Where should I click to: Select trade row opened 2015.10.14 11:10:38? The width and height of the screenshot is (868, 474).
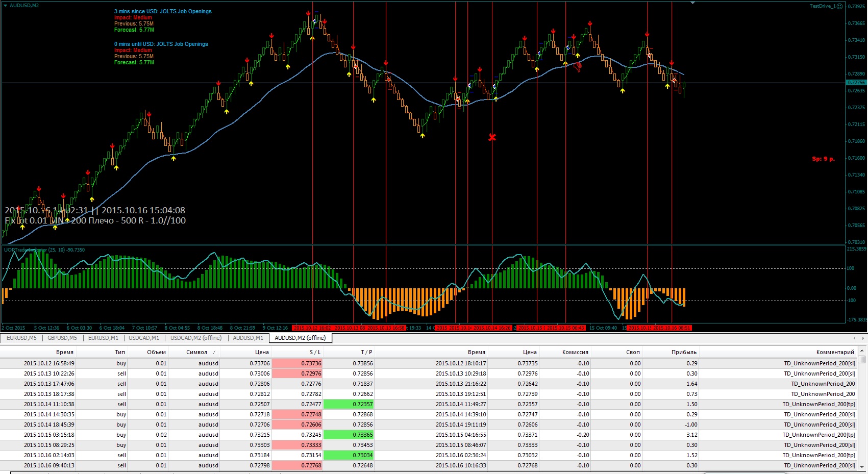pyautogui.click(x=429, y=404)
